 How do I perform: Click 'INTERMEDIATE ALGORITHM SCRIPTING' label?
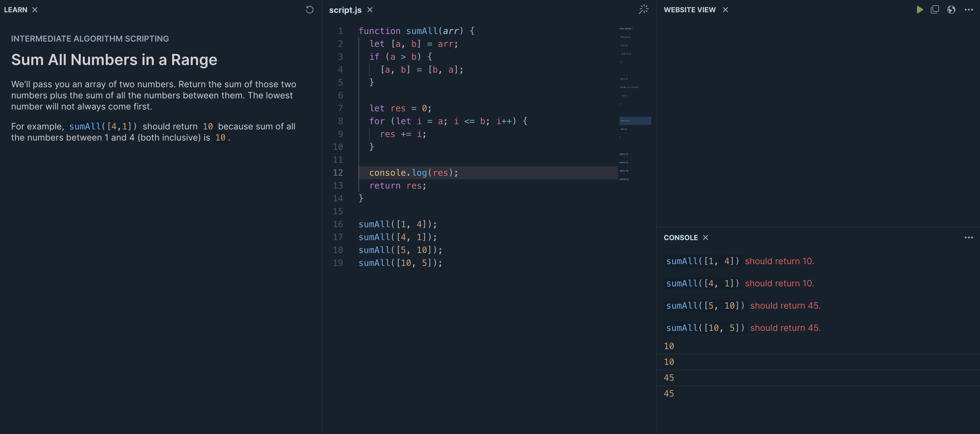90,38
